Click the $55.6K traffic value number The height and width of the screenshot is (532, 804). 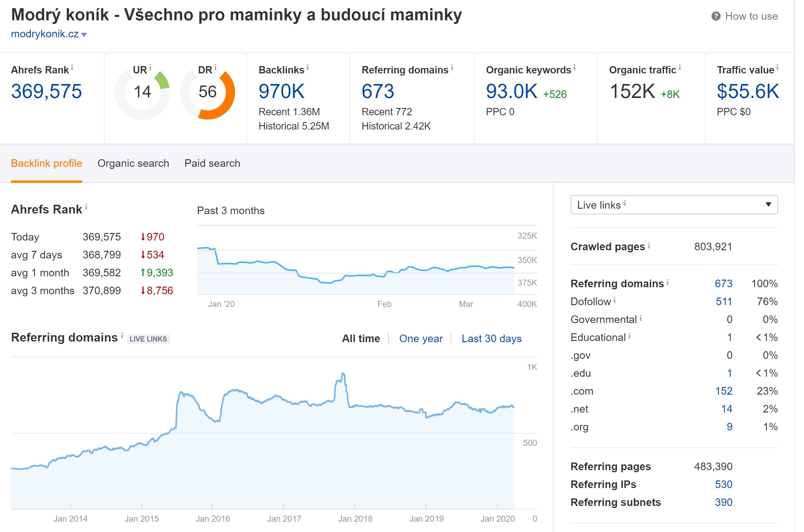(748, 91)
